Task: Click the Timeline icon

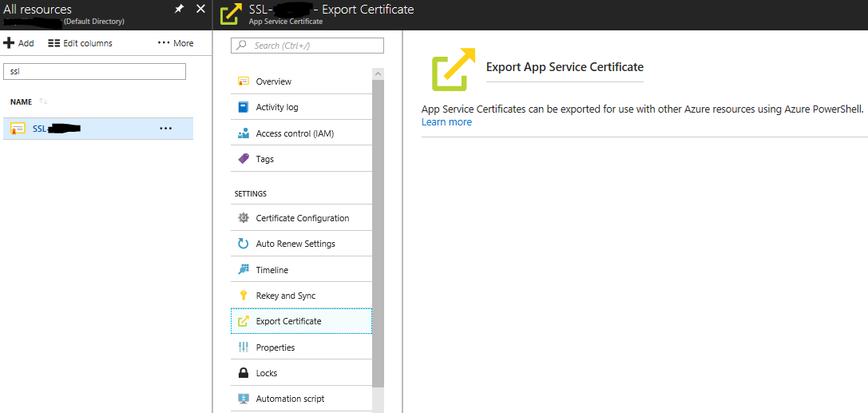Action: point(243,270)
